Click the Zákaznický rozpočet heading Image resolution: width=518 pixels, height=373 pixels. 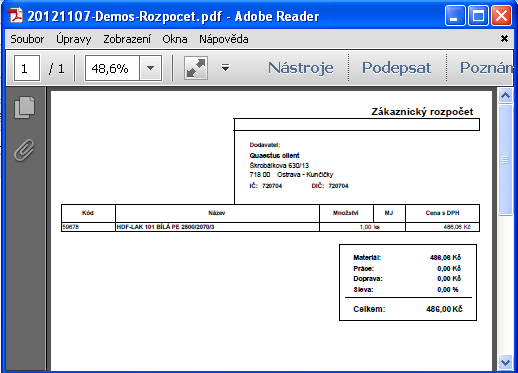[422, 112]
